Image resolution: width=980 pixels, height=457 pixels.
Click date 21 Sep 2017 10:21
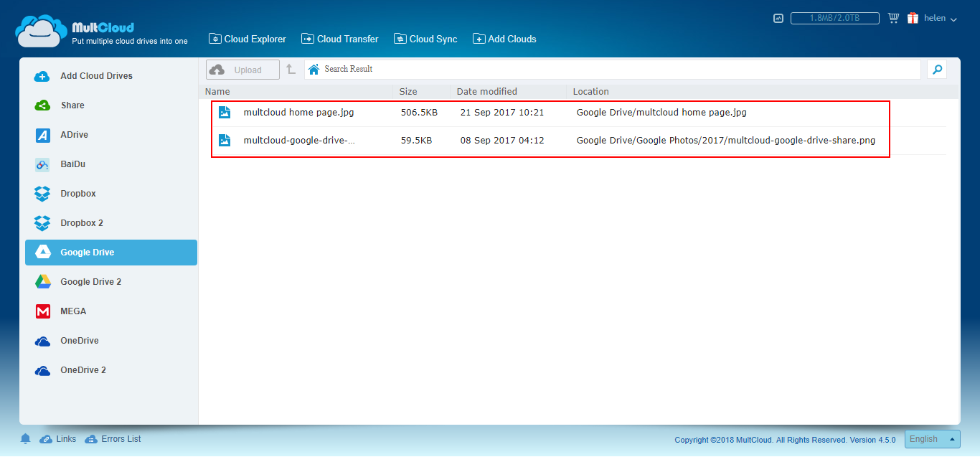[502, 113]
